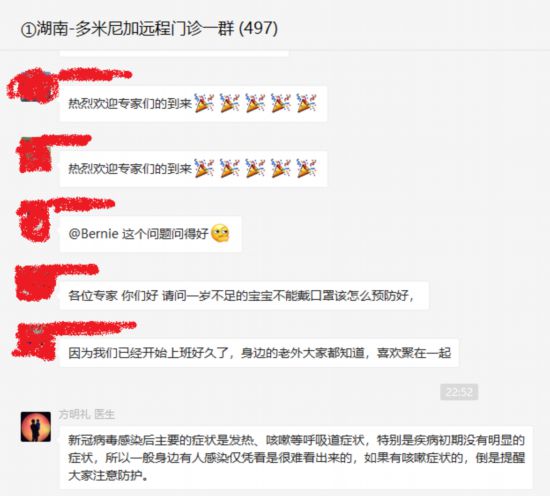Screen dimensions: 550x496
Task: Select the message 因为我们已经开始上班好久了
Action: (x=259, y=353)
